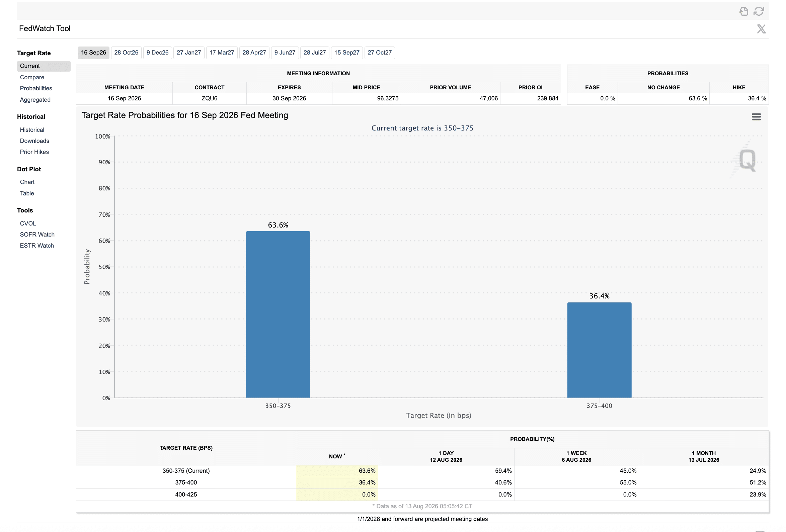Choose the 27 Oct27 meeting tab
Viewport: 786px width, 532px height.
click(380, 53)
